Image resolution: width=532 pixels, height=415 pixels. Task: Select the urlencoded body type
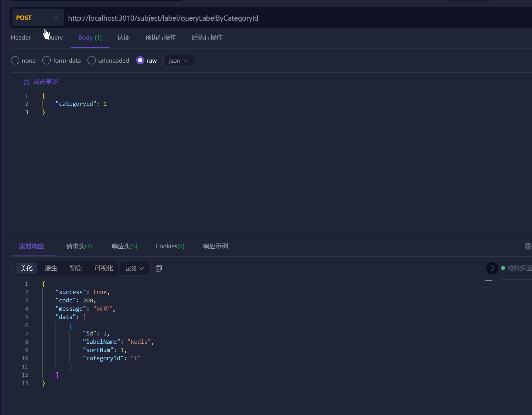click(109, 61)
